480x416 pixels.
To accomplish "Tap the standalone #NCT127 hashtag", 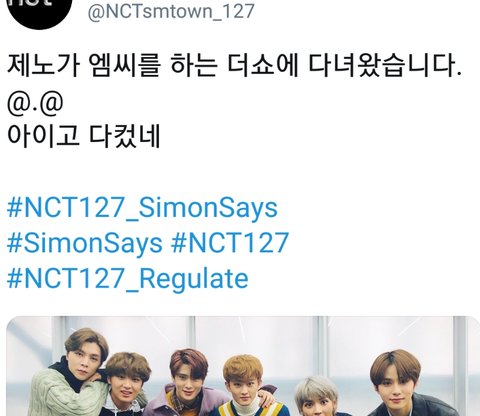I will 230,243.
